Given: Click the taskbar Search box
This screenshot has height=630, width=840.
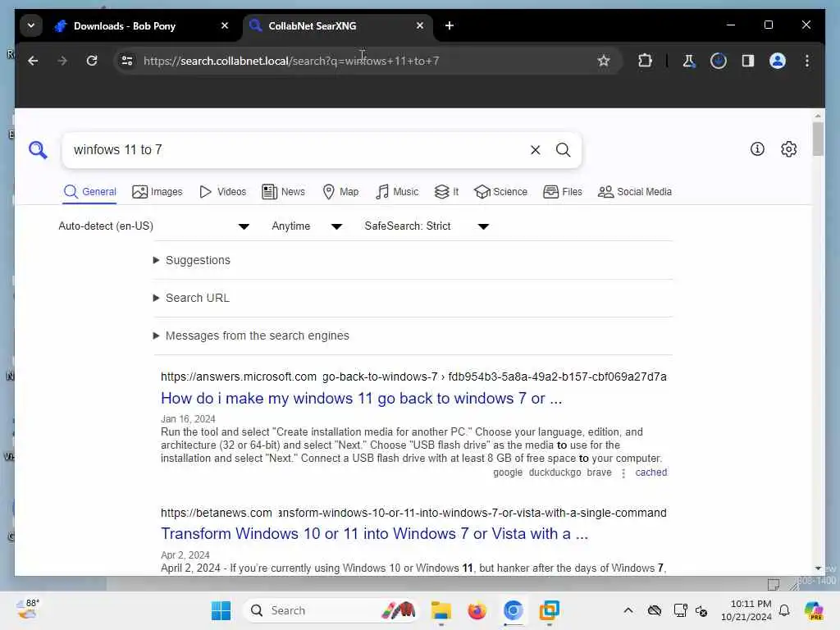Looking at the screenshot, I should point(331,610).
